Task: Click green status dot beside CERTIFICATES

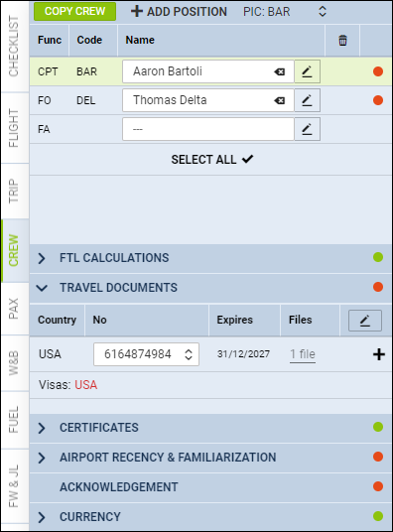Action: [x=378, y=427]
